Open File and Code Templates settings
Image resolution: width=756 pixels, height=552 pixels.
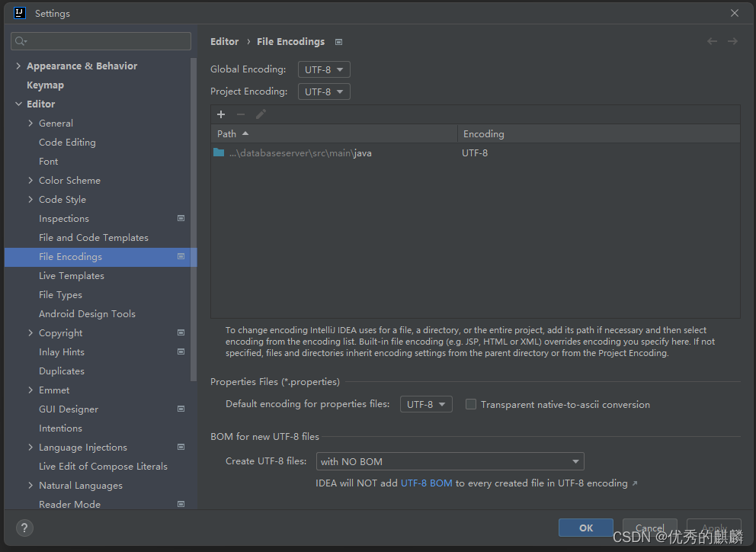(94, 238)
